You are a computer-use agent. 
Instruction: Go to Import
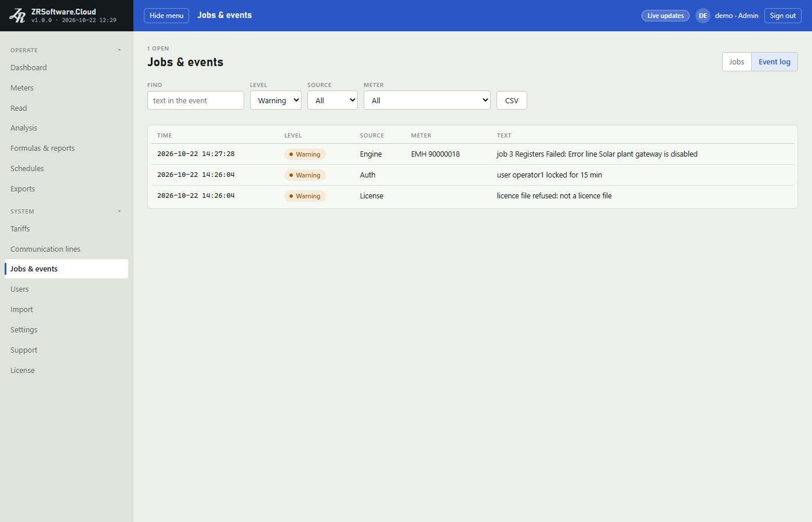(66, 310)
